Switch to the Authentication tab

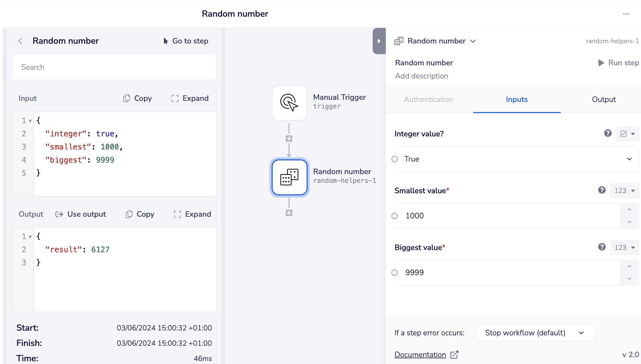(x=428, y=99)
